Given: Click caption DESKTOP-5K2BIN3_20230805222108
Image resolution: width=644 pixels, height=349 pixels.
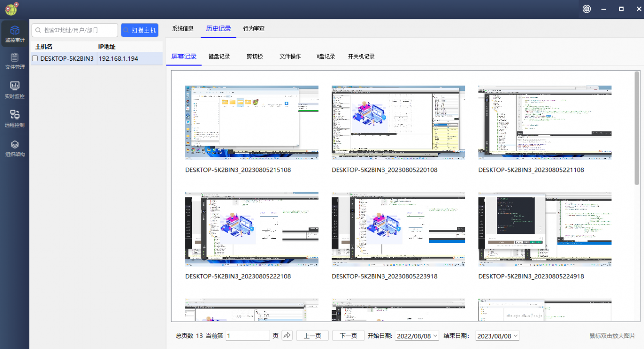Looking at the screenshot, I should click(x=238, y=276).
